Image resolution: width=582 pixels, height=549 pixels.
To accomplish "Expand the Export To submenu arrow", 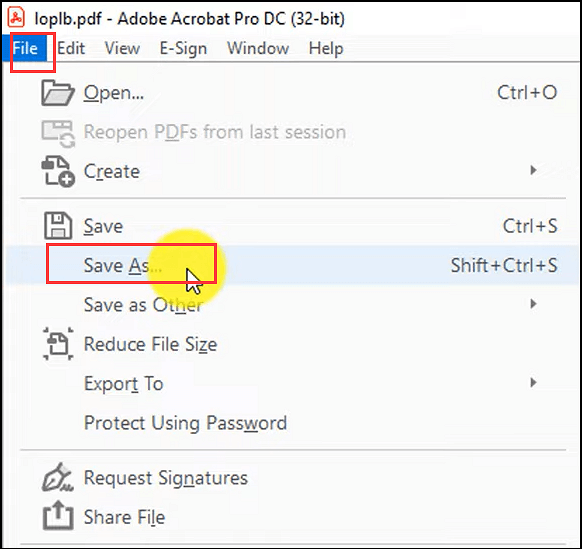I will click(x=533, y=383).
